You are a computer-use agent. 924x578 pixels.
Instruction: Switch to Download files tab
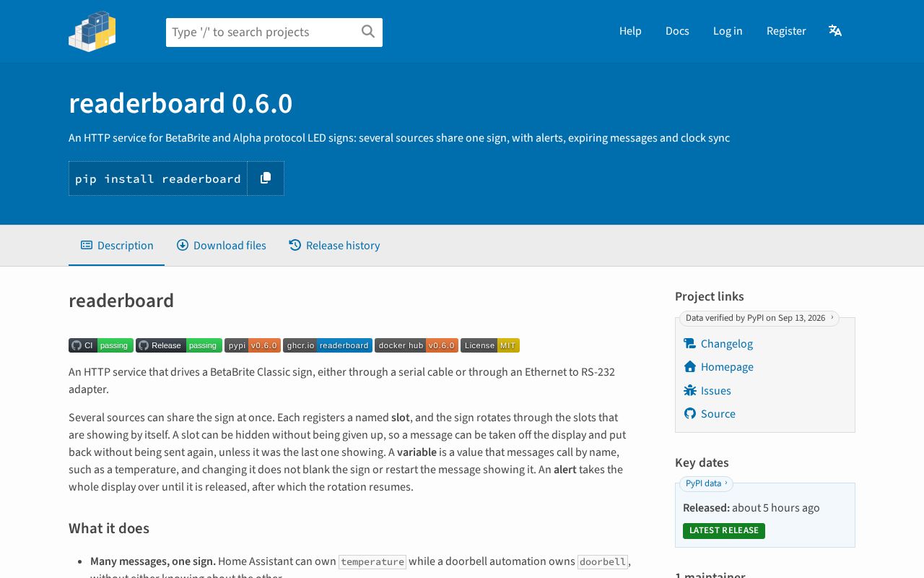pyautogui.click(x=222, y=246)
